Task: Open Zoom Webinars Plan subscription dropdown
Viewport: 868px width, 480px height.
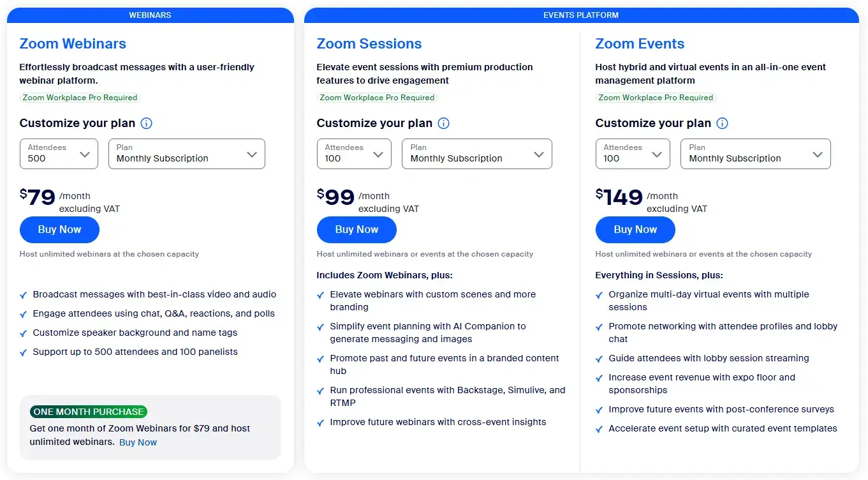Action: click(x=186, y=154)
